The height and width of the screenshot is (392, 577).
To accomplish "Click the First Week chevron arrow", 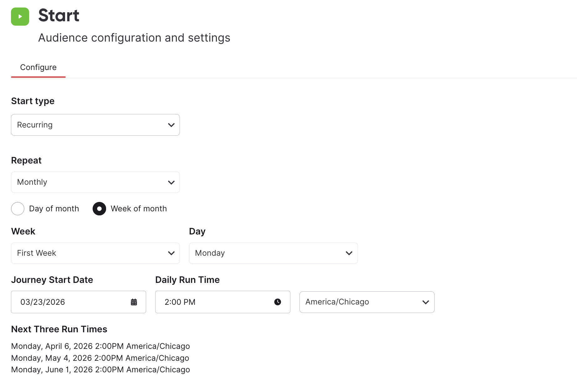I will tap(171, 253).
